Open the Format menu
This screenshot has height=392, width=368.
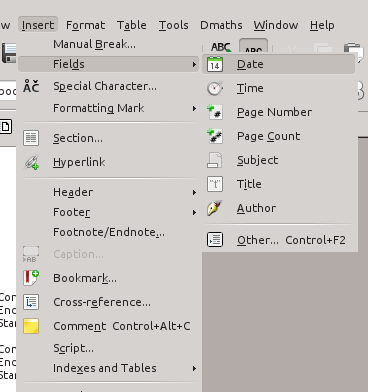click(85, 25)
